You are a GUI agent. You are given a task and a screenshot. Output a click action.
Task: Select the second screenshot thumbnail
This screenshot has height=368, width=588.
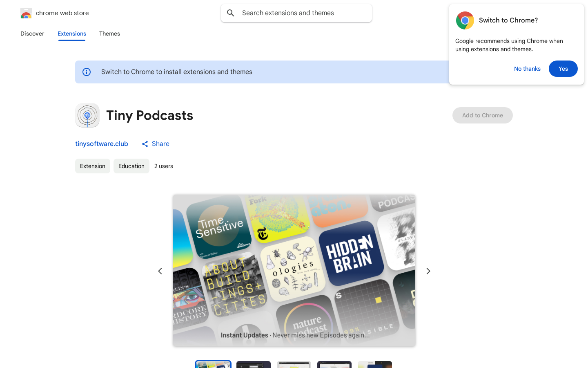click(x=254, y=364)
